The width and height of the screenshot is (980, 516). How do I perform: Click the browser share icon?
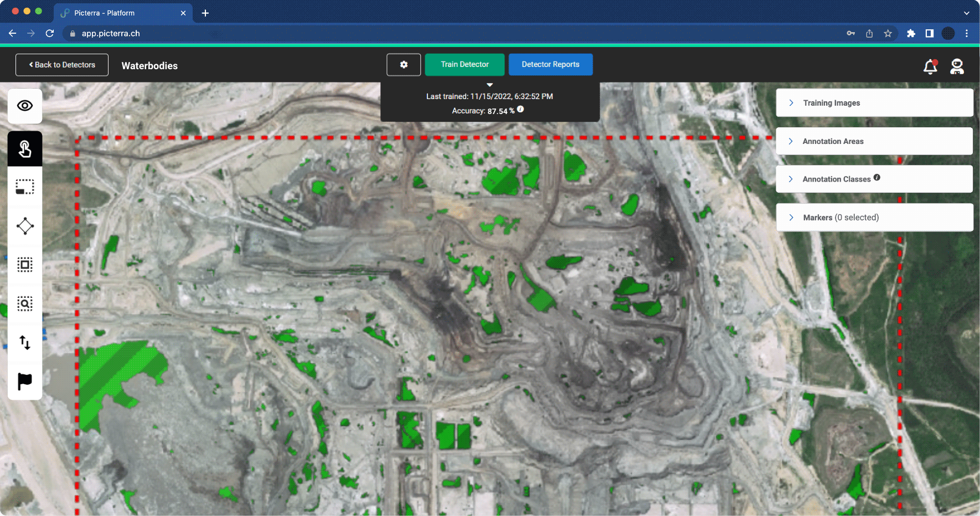869,33
